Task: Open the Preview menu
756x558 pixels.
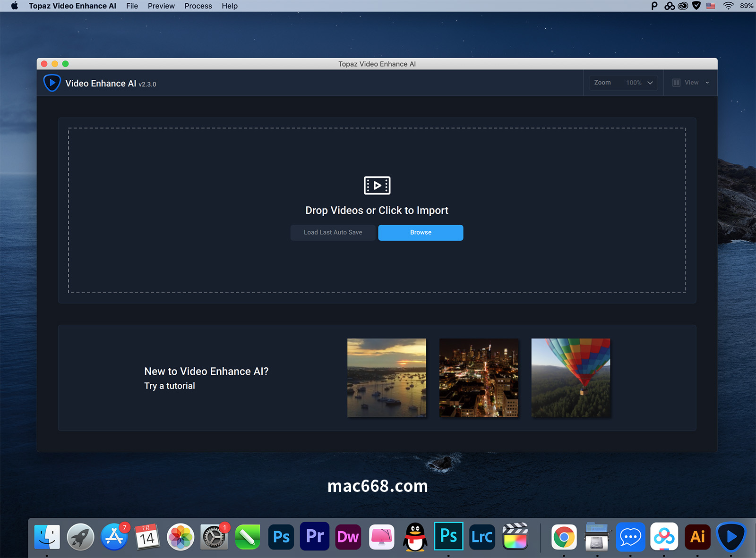Action: (x=161, y=6)
